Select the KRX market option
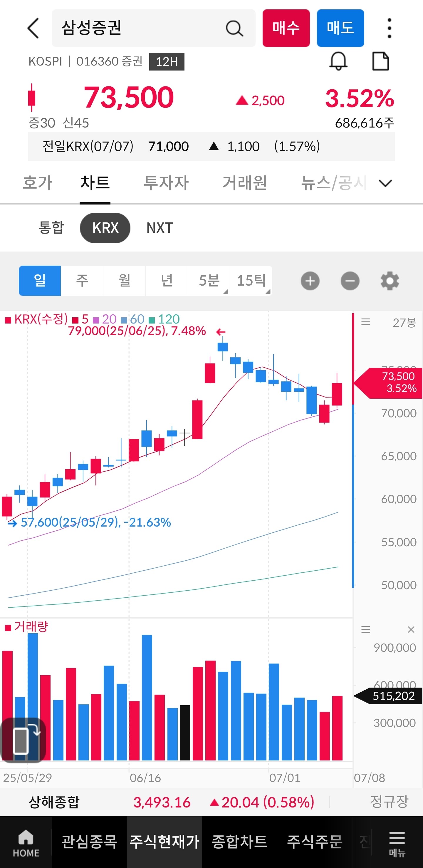Image resolution: width=423 pixels, height=868 pixels. click(105, 228)
